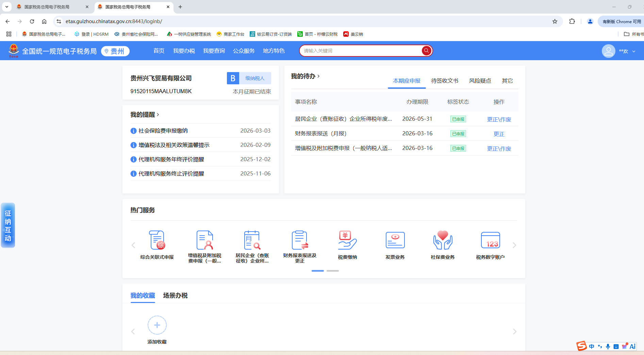Open the 税费缴纳 payment icon
This screenshot has width=644, height=355.
coord(347,241)
